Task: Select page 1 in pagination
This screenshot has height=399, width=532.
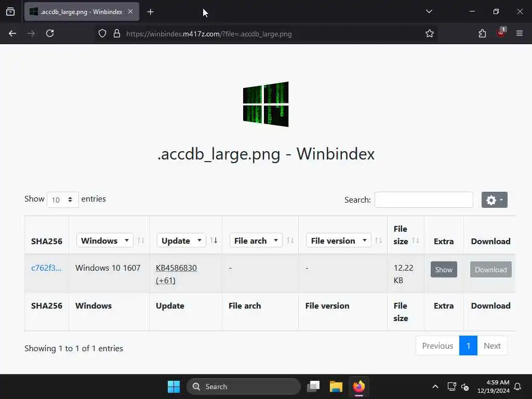Action: (x=468, y=345)
